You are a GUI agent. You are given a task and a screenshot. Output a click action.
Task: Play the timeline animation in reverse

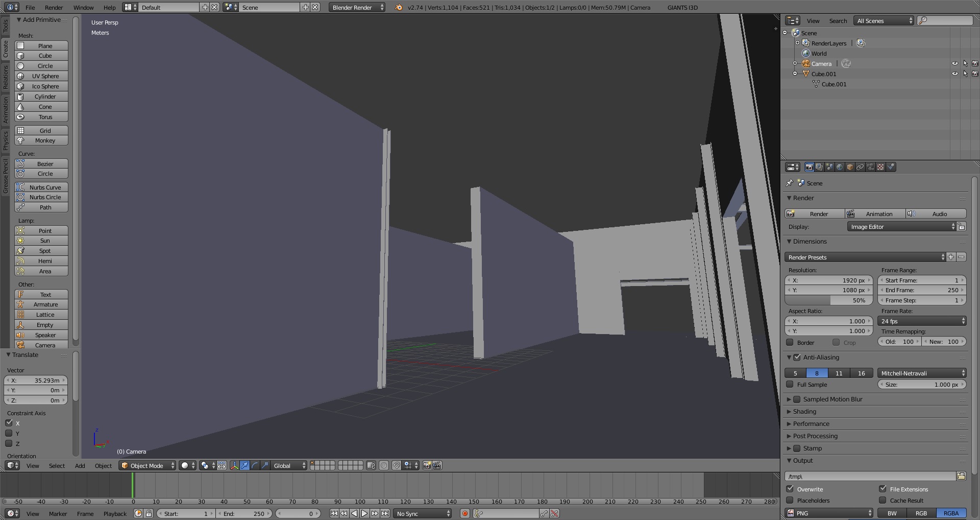(354, 513)
